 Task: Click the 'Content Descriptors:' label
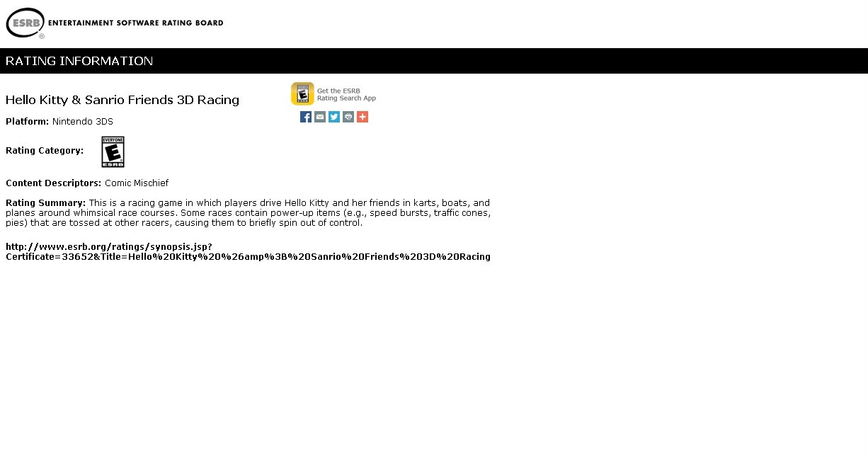tap(54, 183)
